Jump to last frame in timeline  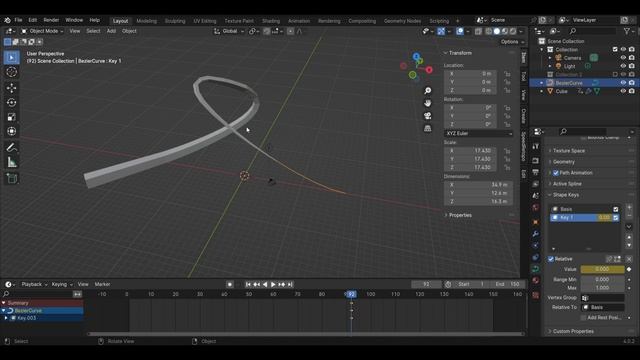pos(290,284)
